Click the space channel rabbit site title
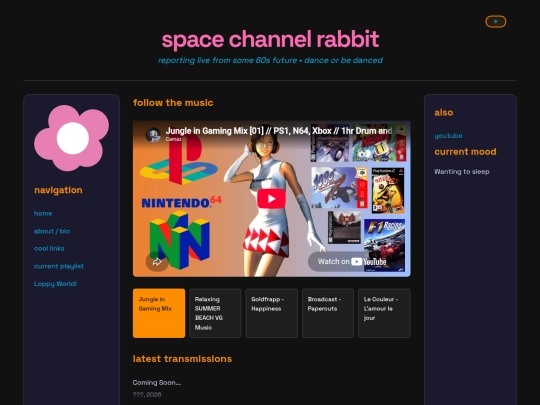The width and height of the screenshot is (540, 405). pos(270,39)
